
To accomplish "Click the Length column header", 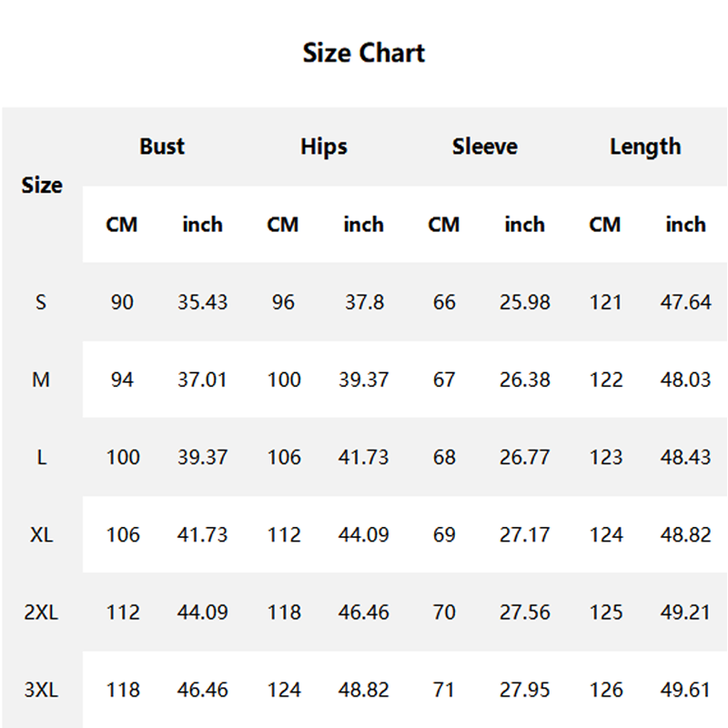I will tap(645, 147).
